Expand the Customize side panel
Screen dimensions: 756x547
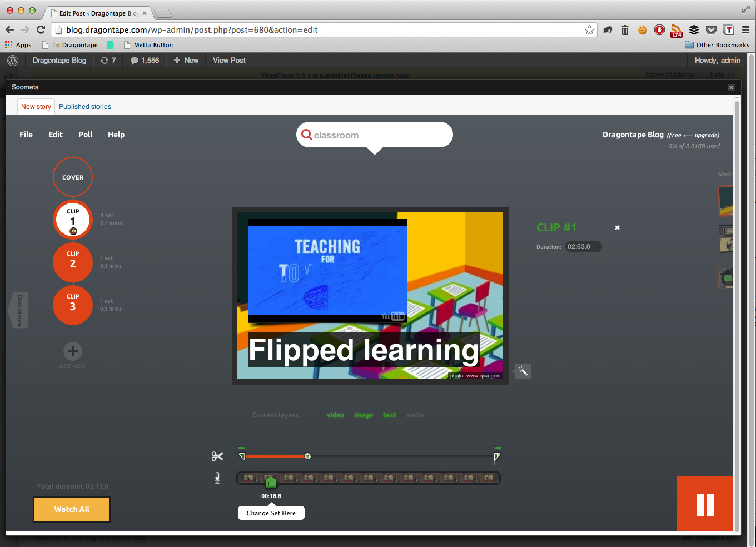click(x=19, y=310)
